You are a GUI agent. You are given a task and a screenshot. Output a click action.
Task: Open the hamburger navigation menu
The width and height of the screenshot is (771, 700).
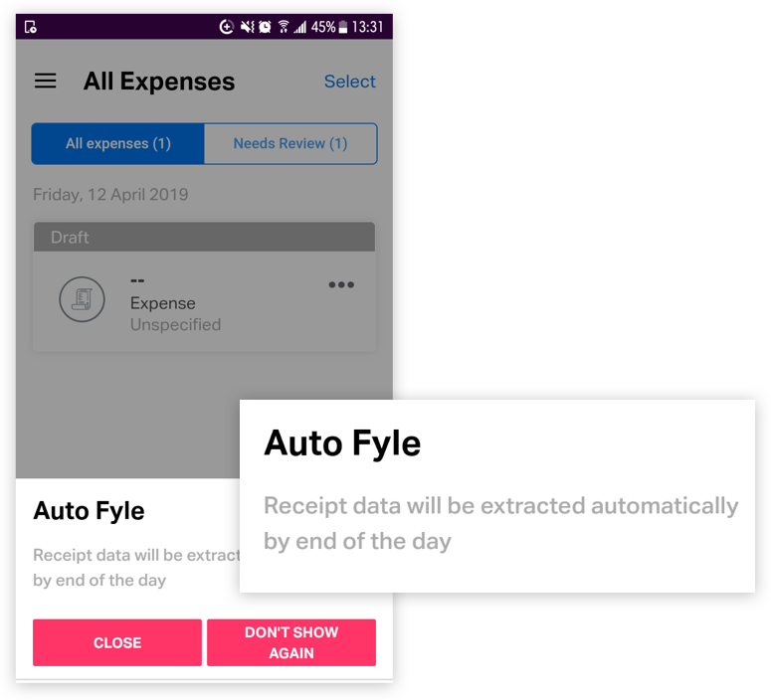coord(45,81)
